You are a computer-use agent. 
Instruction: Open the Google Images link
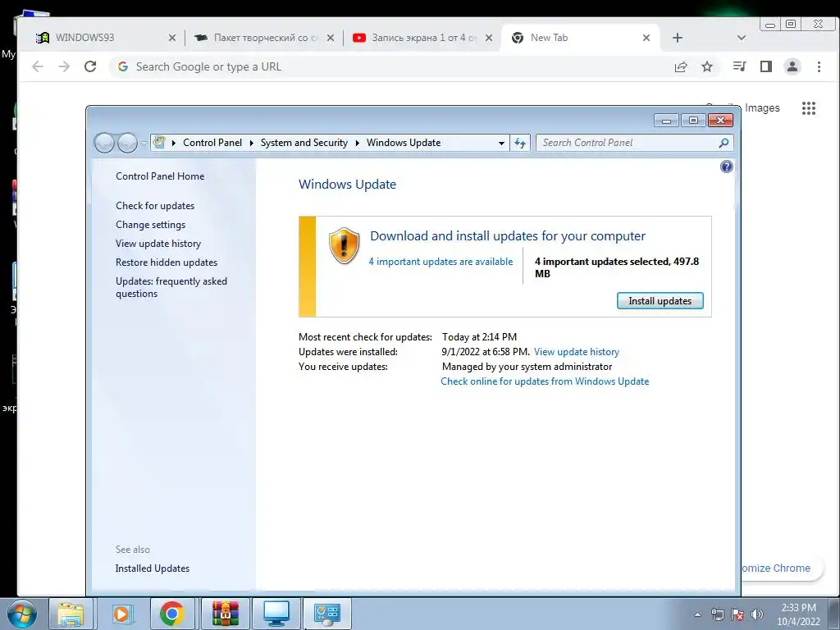(762, 108)
